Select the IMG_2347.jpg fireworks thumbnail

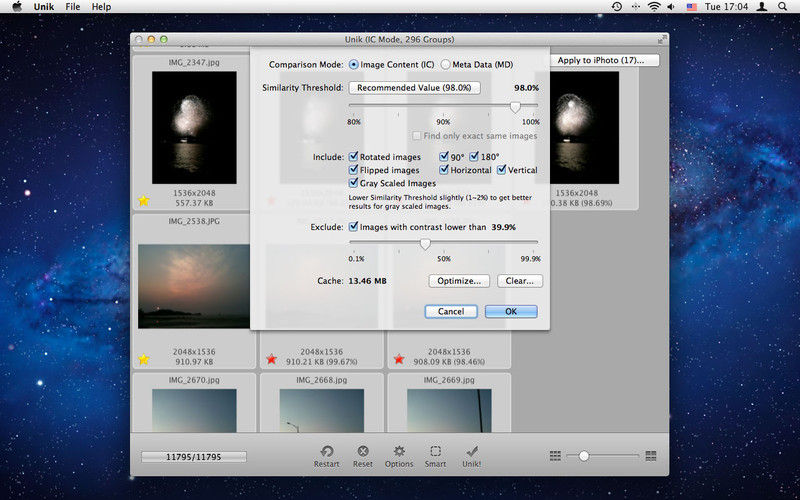pos(194,128)
